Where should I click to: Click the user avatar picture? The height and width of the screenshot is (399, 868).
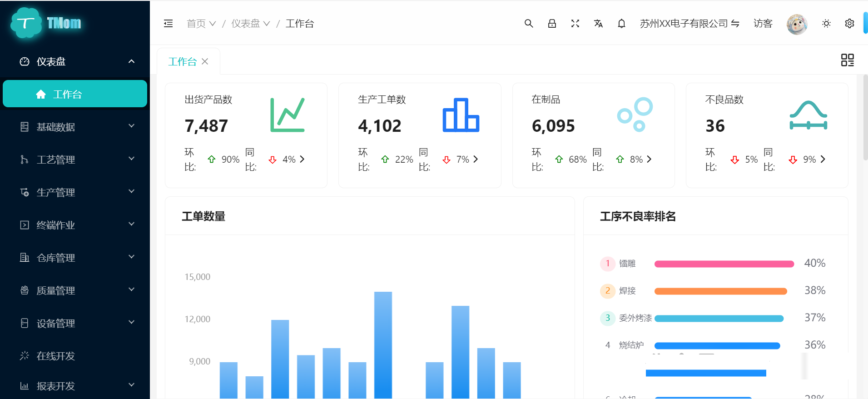click(x=797, y=24)
